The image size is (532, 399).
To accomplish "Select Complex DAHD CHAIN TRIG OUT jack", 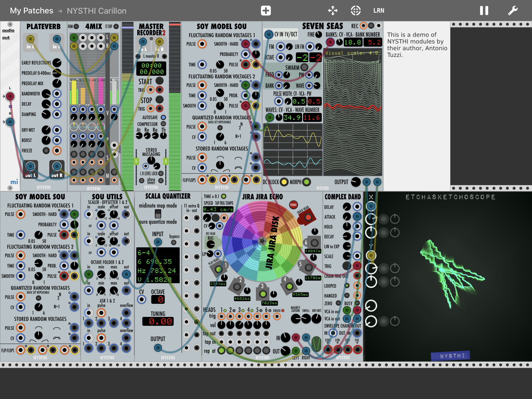I will (x=357, y=276).
